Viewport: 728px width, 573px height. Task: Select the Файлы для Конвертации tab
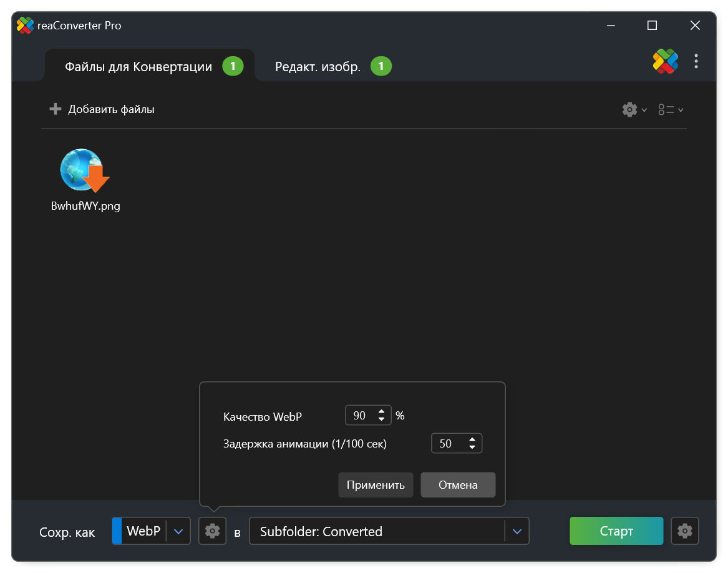click(138, 66)
